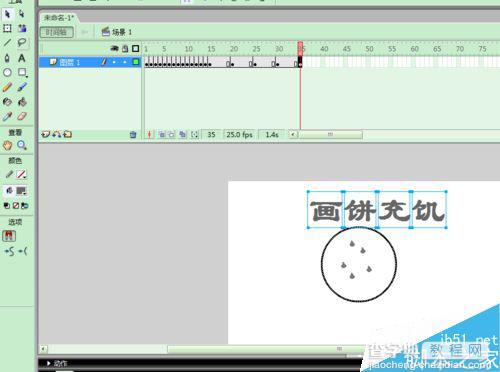500x372 pixels.
Task: Add a motion guide layer
Action: (x=57, y=134)
